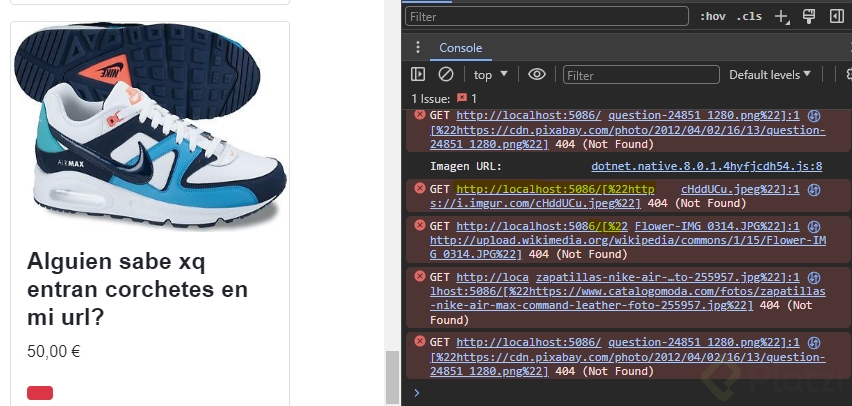This screenshot has height=406, width=852.
Task: Click the red button on the product card
Action: point(40,393)
